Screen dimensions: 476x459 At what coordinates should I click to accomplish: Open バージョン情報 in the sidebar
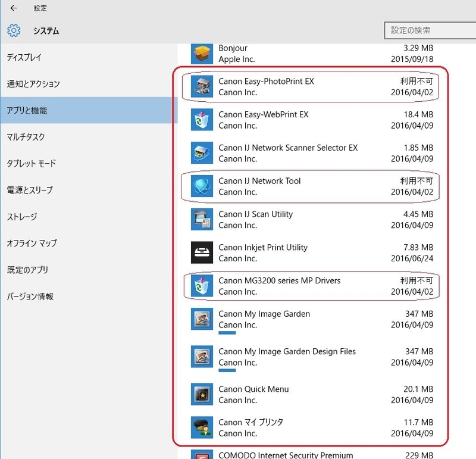(x=89, y=296)
